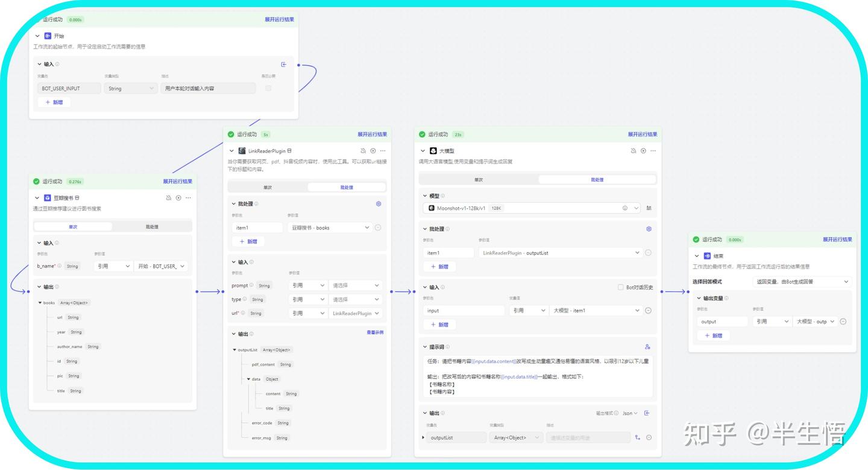Remove the output variable row in 结束 node
This screenshot has height=470, width=868.
click(x=843, y=322)
